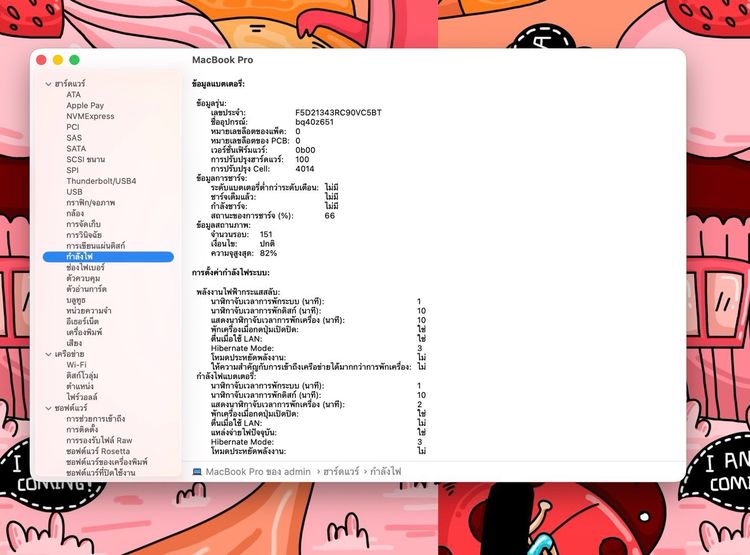Select SPI in the sidebar

point(73,170)
